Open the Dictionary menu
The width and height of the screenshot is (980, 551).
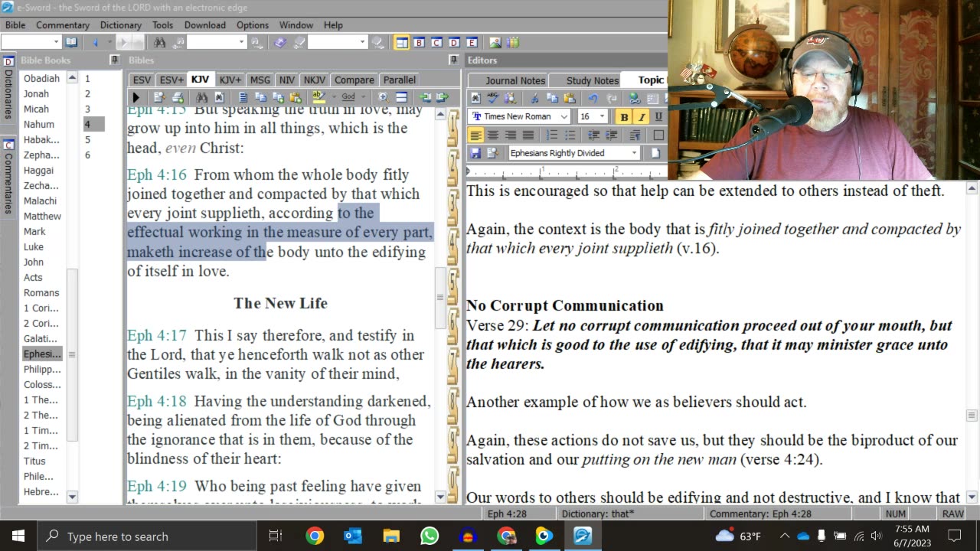(121, 25)
